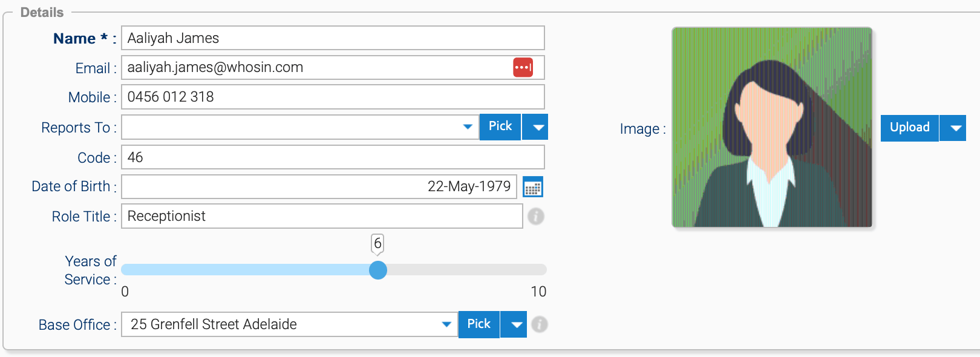
Task: Select the Code input field
Action: tap(333, 157)
